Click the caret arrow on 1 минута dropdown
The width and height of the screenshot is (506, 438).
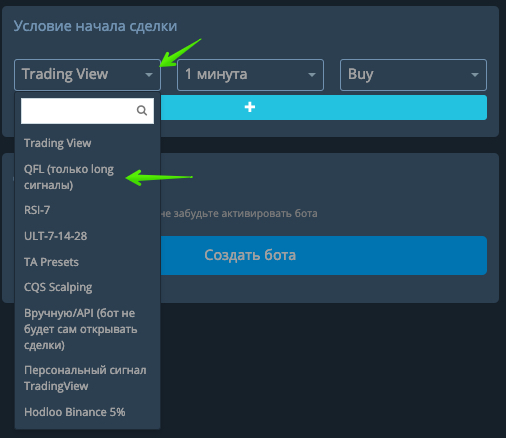[312, 75]
